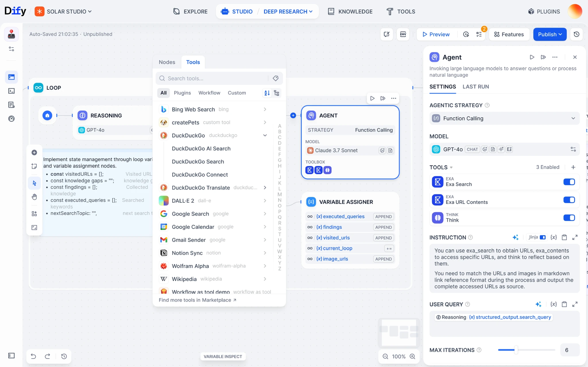Select the terminal icon in left sidebar
Screen dimensions: 588x367
click(x=11, y=91)
